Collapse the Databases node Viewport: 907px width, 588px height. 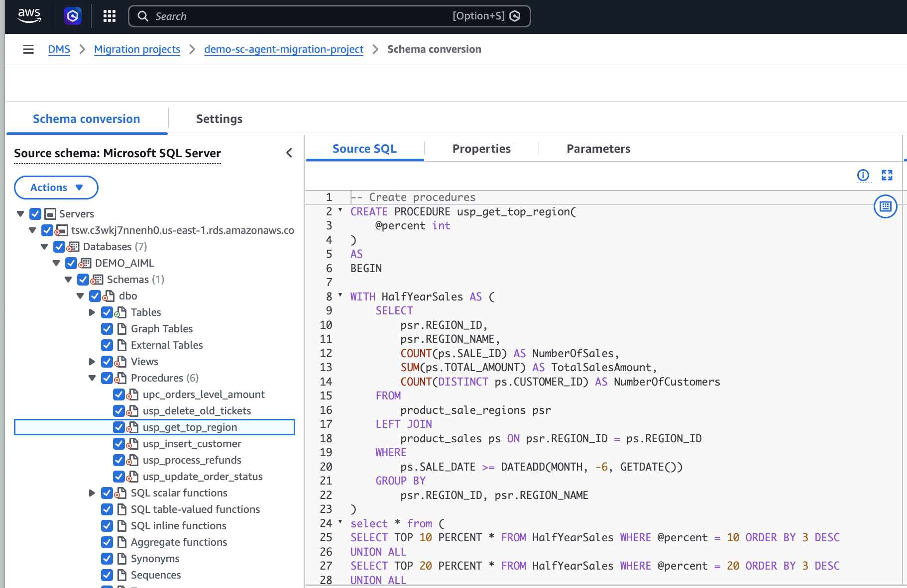(44, 247)
